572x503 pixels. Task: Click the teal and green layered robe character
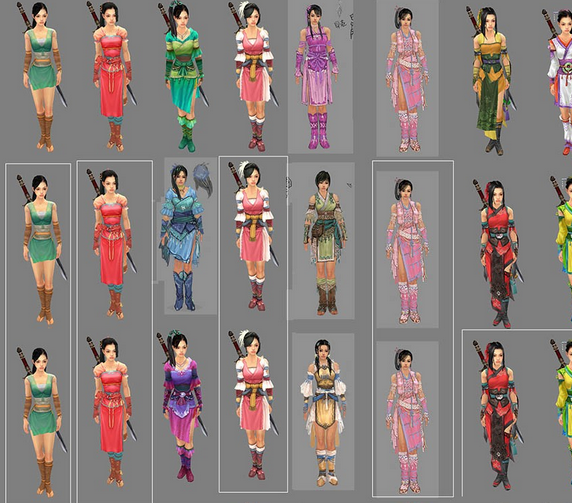tap(184, 77)
